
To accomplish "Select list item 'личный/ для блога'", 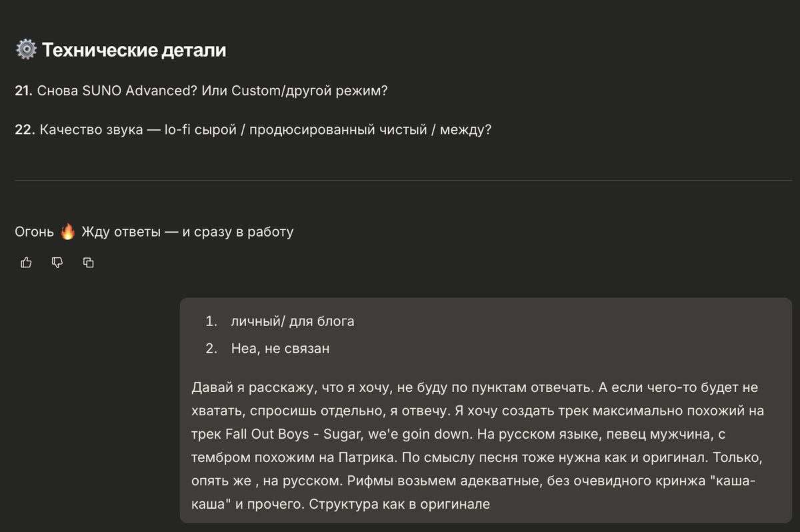I will coord(293,321).
